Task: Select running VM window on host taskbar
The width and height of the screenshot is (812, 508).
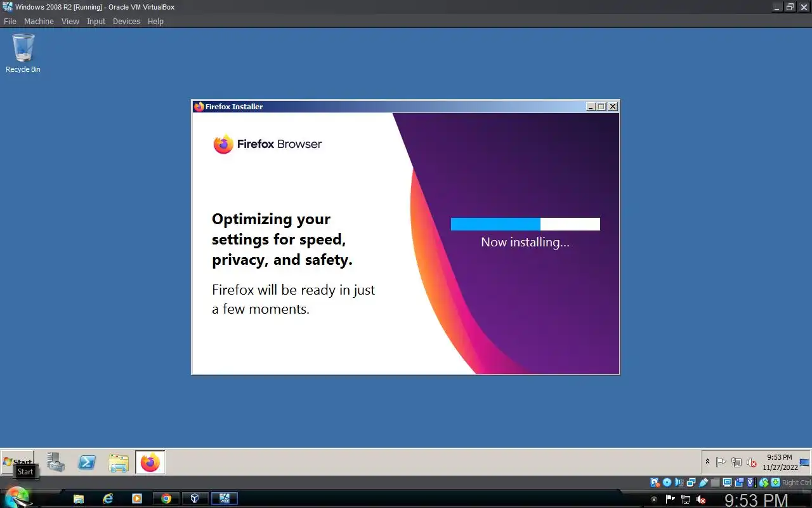Action: pyautogui.click(x=224, y=498)
